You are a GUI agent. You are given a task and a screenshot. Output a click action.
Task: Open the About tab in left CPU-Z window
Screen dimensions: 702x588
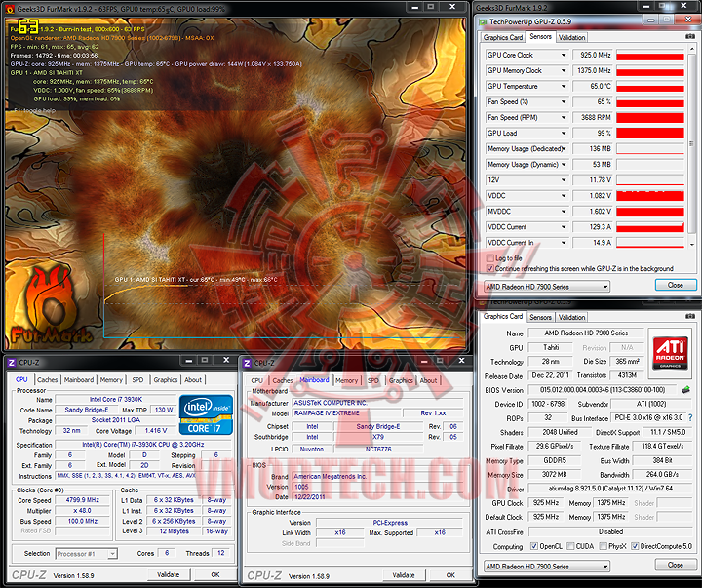tap(193, 379)
